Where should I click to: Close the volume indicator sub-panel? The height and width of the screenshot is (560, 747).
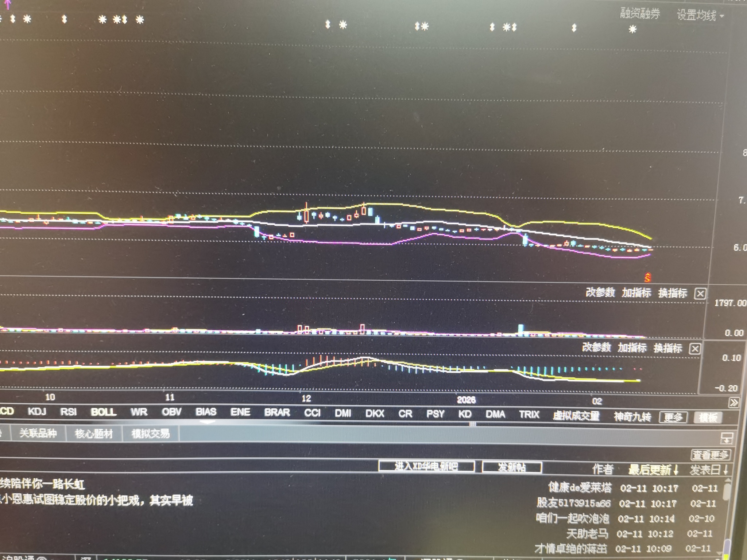700,293
